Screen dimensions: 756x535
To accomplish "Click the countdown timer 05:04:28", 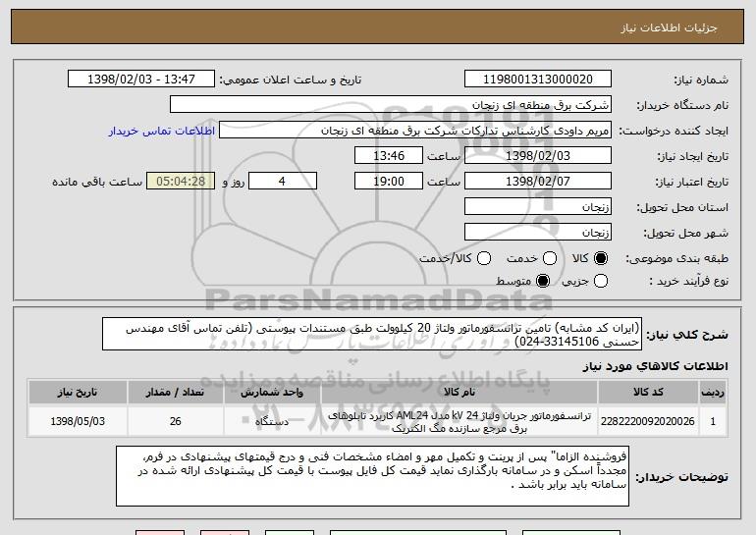I will [181, 182].
